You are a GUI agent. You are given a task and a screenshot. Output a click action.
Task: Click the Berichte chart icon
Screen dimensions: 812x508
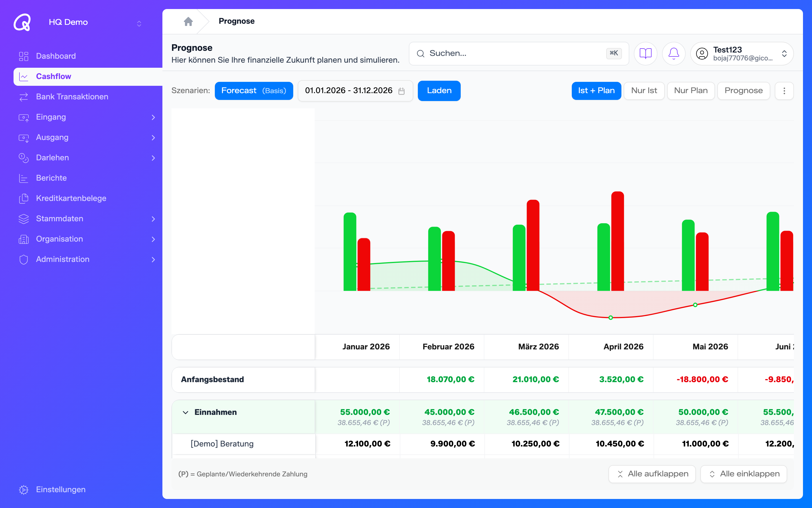point(23,178)
